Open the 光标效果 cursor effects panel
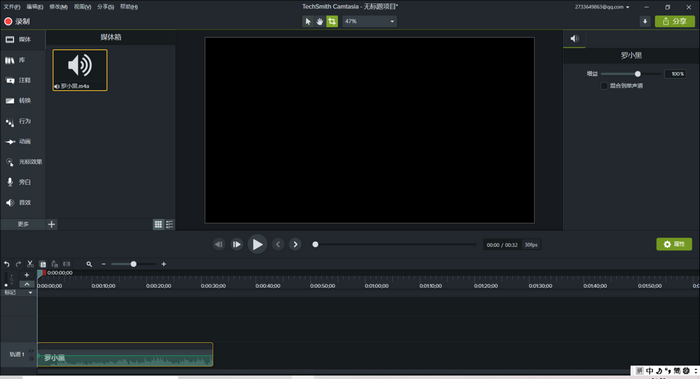 [x=22, y=162]
